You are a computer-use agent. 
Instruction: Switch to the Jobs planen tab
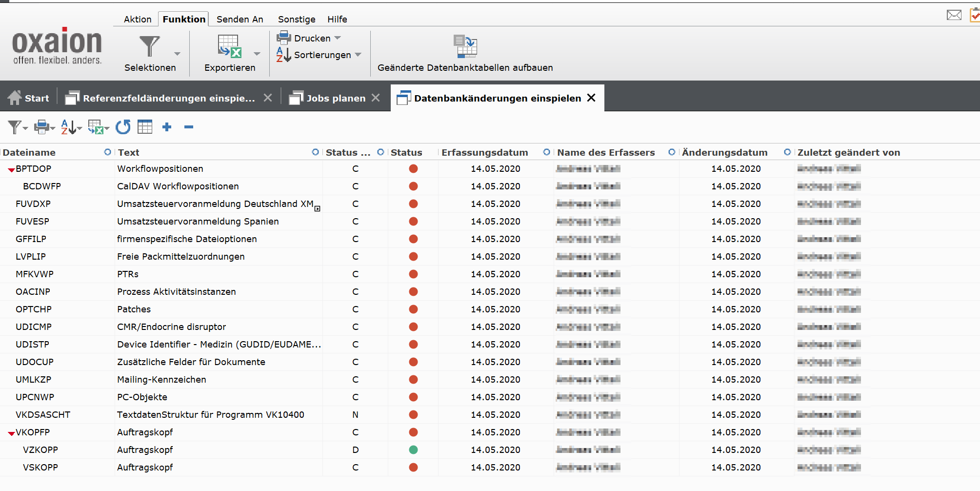point(336,98)
